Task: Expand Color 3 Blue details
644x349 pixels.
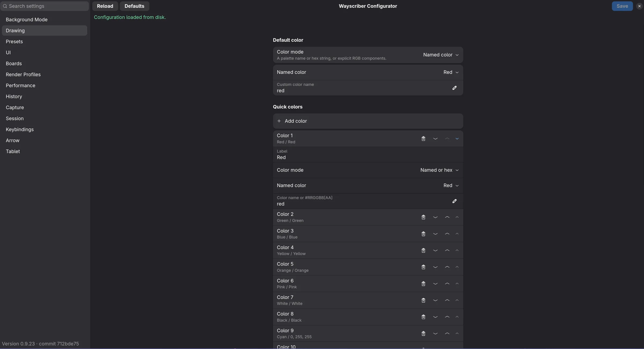Action: [x=457, y=234]
